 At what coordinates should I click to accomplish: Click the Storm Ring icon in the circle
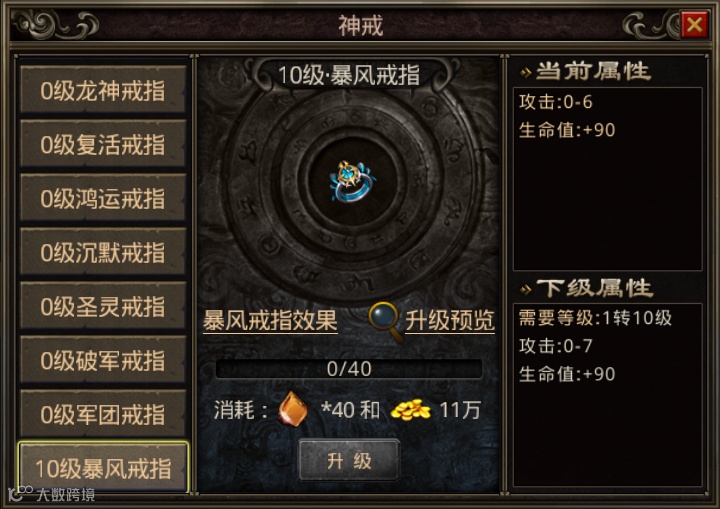pyautogui.click(x=353, y=181)
